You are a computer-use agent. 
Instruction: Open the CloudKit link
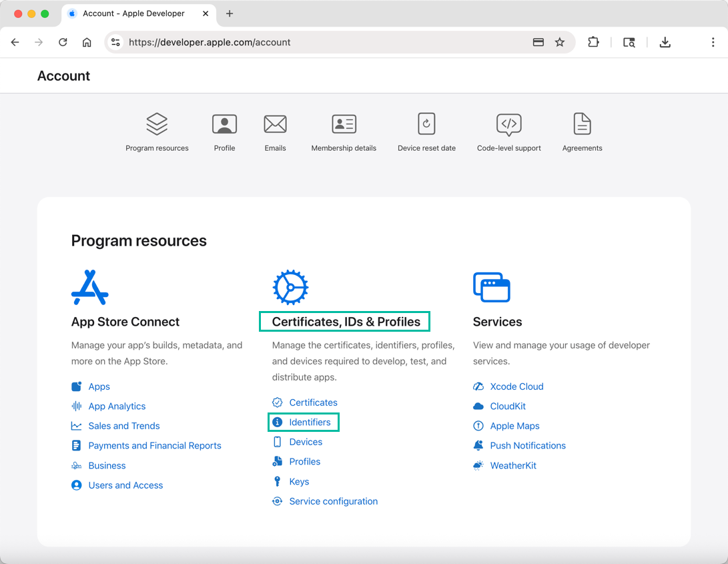pos(508,406)
